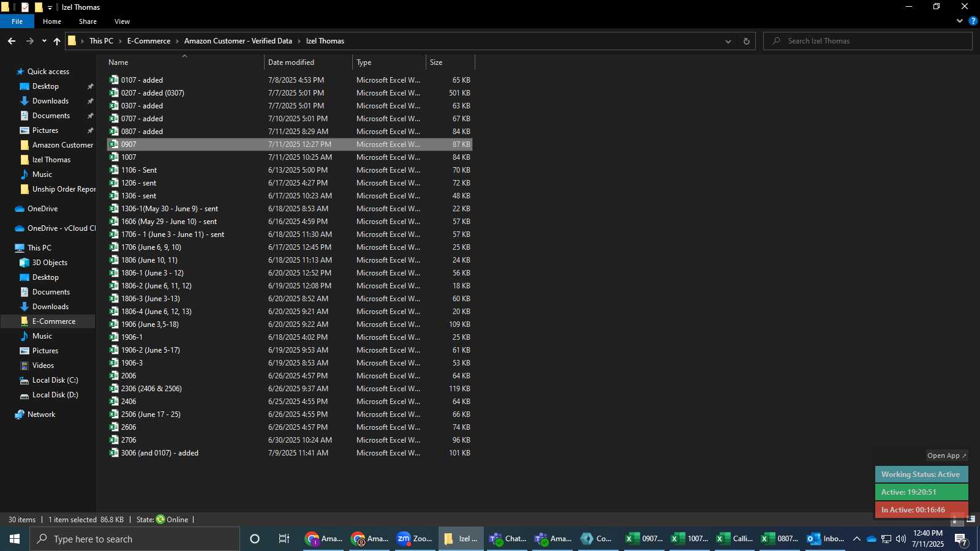Click Type here to search taskbar box
The height and width of the screenshot is (551, 980).
135,539
